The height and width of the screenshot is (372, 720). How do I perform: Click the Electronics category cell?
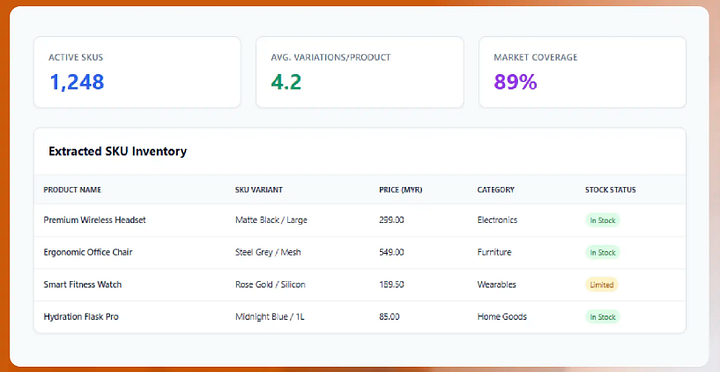tap(497, 220)
